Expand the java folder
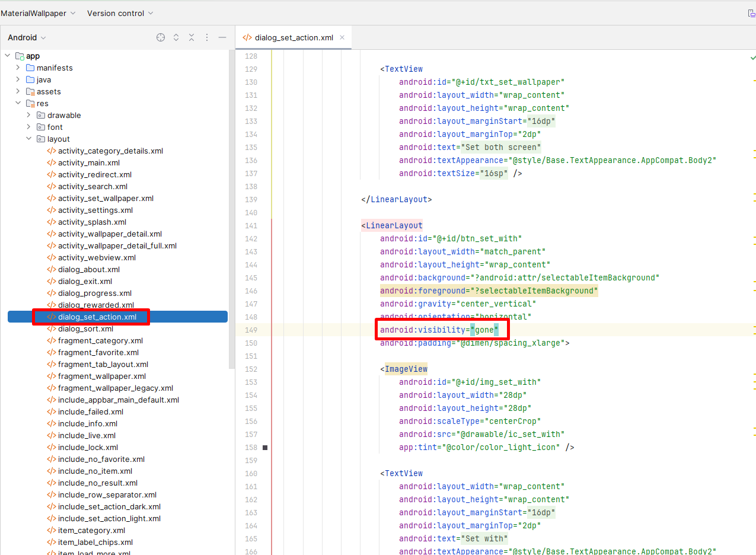Viewport: 756px width, 555px height. pyautogui.click(x=18, y=79)
